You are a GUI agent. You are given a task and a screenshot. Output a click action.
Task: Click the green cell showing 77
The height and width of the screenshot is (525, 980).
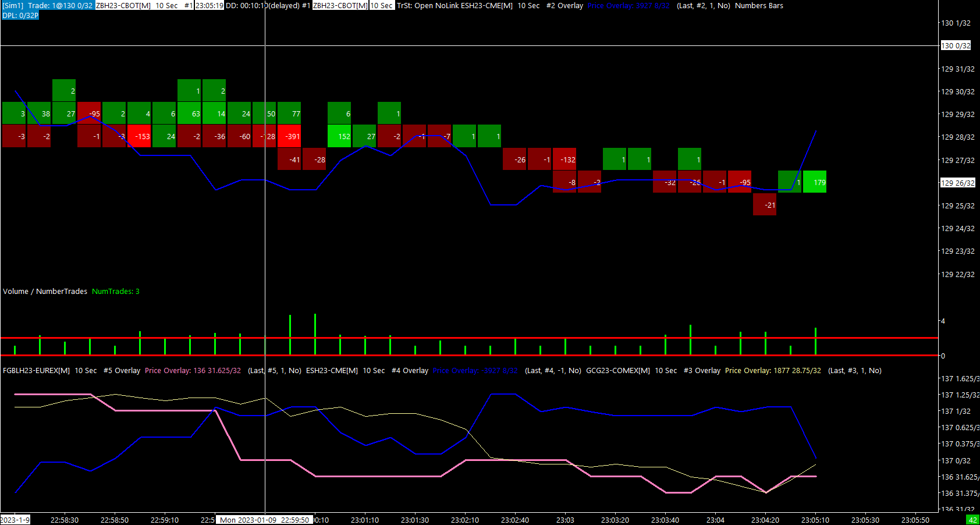pyautogui.click(x=289, y=113)
